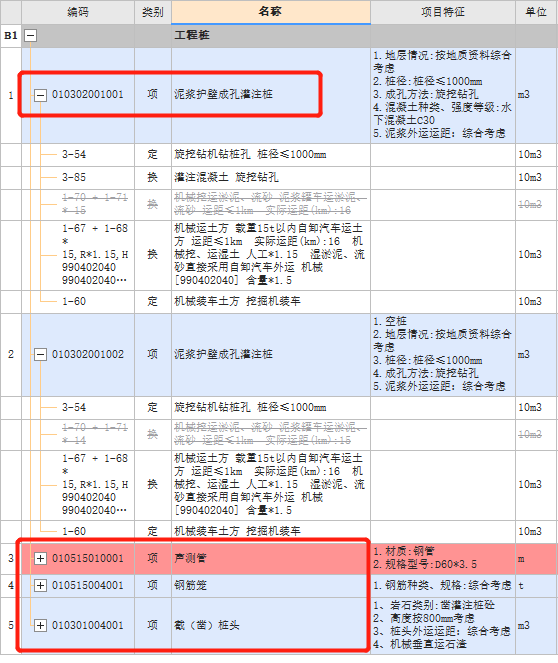Screen dimensions: 558x663
Task: Select the 截(凿)桩头 name cell
Action: [x=271, y=625]
